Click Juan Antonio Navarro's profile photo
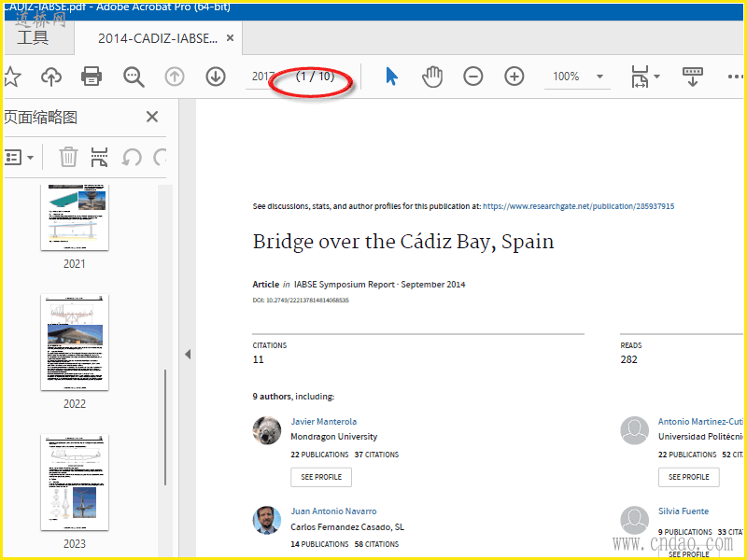 click(x=267, y=520)
